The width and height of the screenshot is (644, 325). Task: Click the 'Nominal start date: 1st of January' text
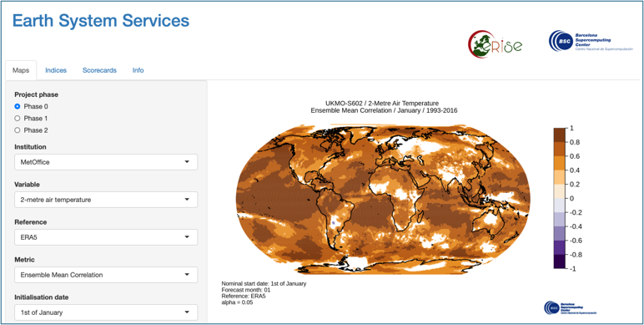tap(264, 283)
